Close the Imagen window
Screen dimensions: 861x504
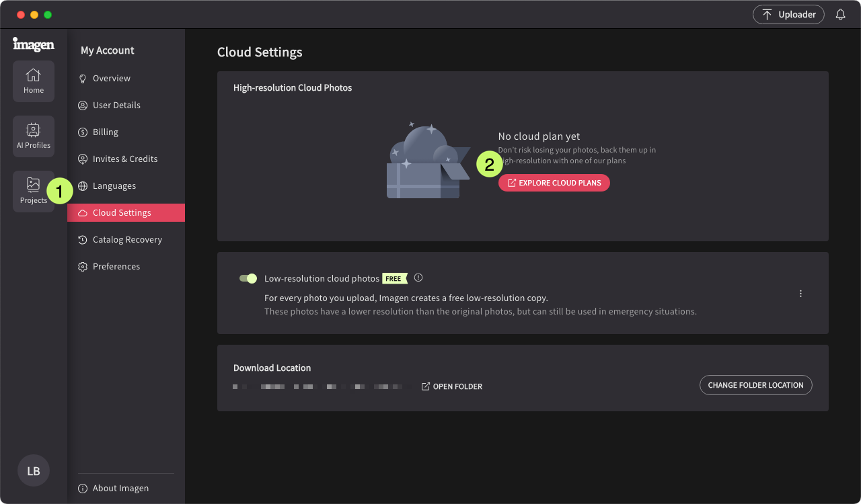(21, 15)
